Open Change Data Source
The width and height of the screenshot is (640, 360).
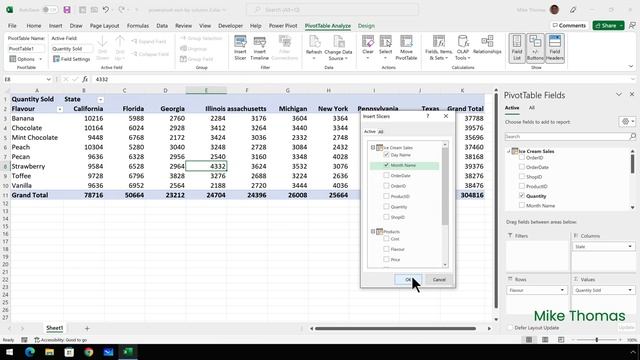[338, 47]
